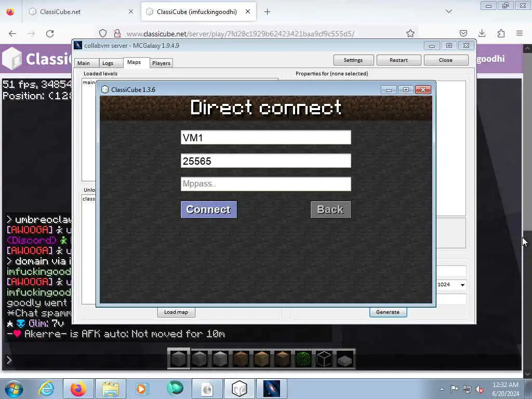Select the green leaves block in hotbar
The width and height of the screenshot is (532, 399).
[x=303, y=358]
